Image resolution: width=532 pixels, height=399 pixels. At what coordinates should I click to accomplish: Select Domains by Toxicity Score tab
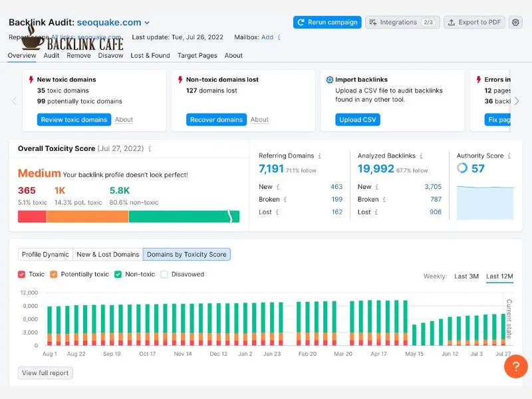tap(187, 255)
